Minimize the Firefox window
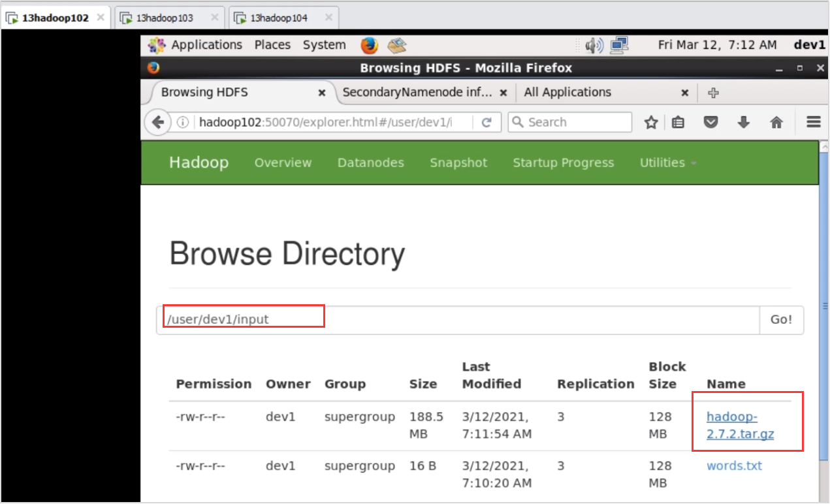Image resolution: width=830 pixels, height=504 pixels. 778,69
